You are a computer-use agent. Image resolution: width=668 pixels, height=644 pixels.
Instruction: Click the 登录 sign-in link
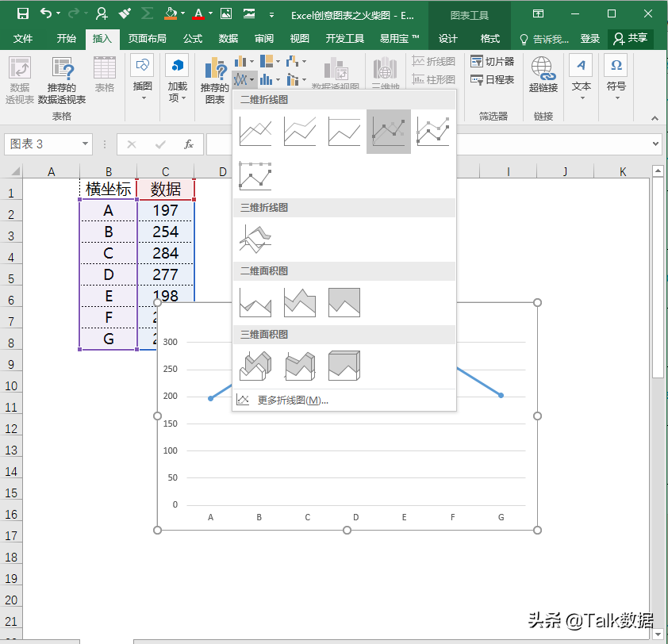590,39
